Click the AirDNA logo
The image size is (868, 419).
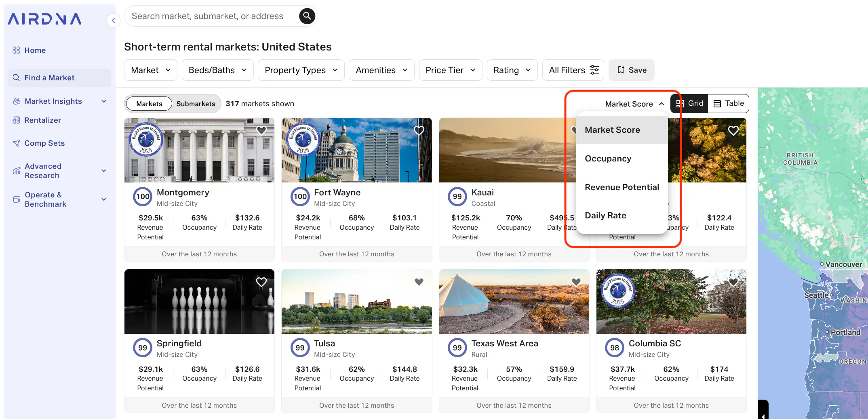click(x=45, y=19)
